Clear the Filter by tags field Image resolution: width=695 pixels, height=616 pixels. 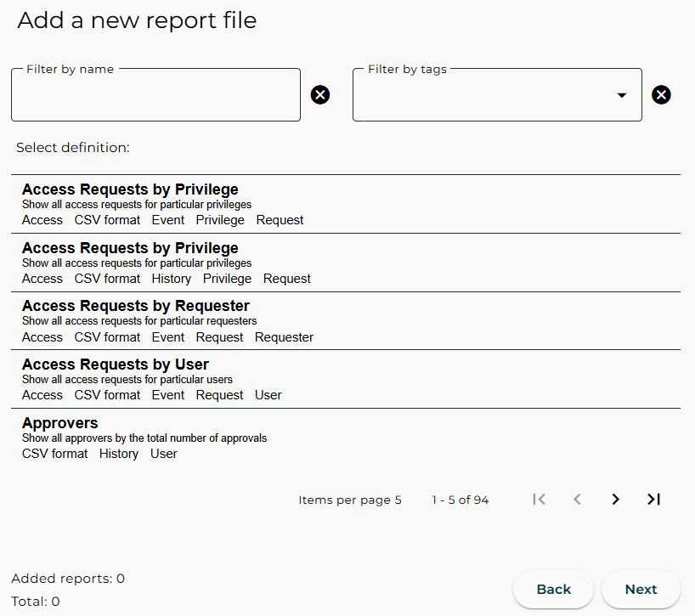click(662, 95)
